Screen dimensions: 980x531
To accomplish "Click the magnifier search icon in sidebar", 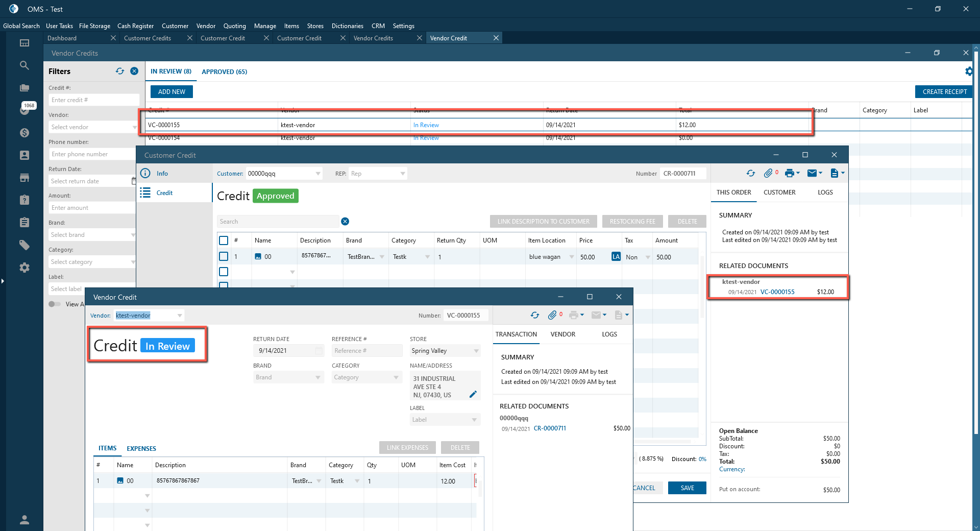I will [24, 65].
